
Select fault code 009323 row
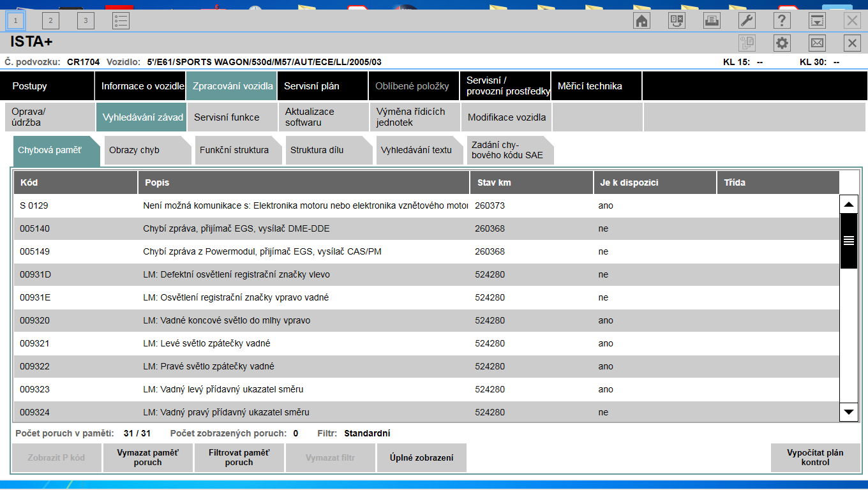pos(426,390)
